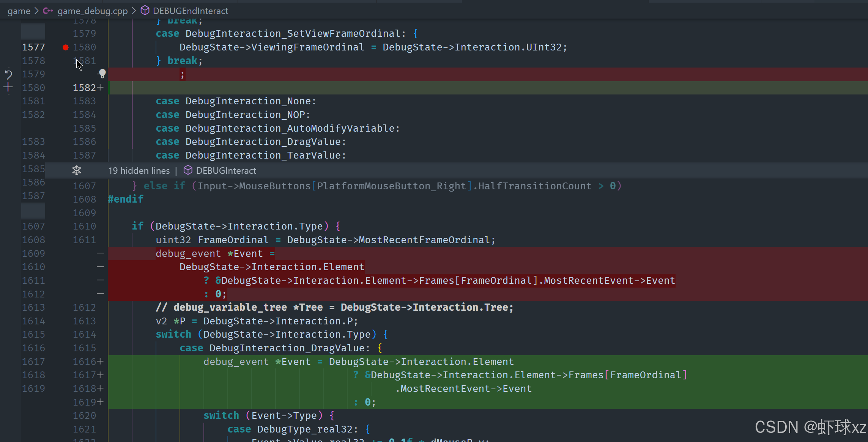Click the revert change arrow in the gutter

coord(8,74)
